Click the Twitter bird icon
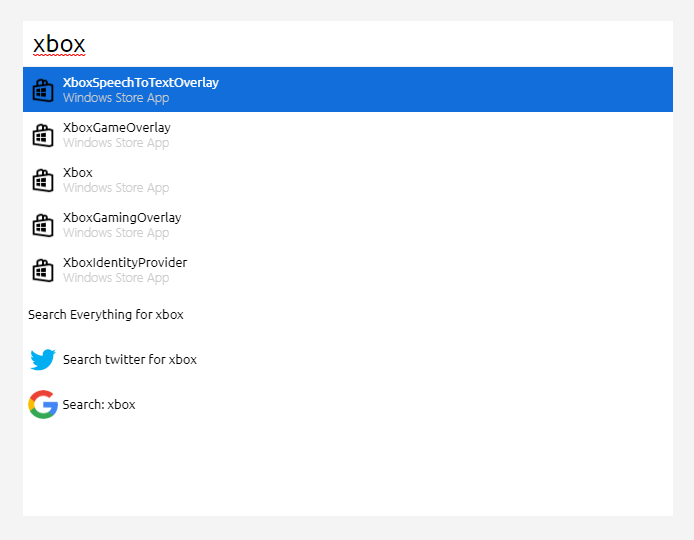The width and height of the screenshot is (694, 540). pos(43,359)
